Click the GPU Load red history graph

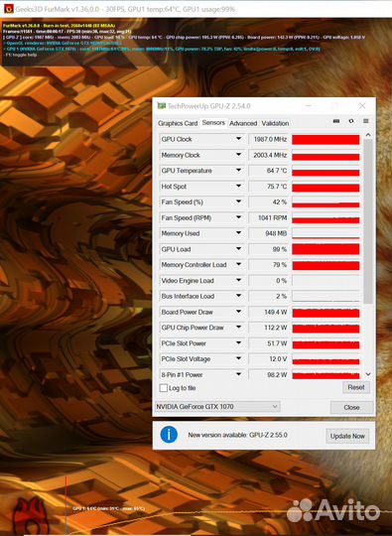click(326, 249)
